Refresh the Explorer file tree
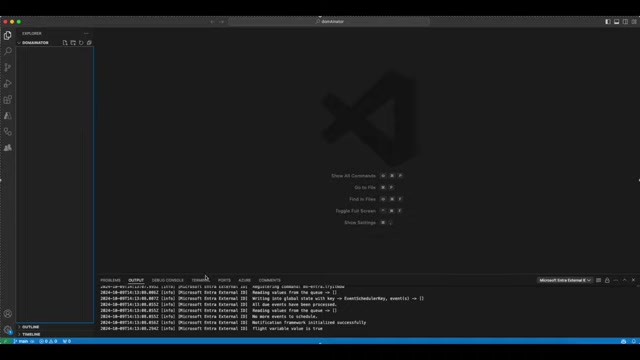640x360 pixels. [x=81, y=43]
